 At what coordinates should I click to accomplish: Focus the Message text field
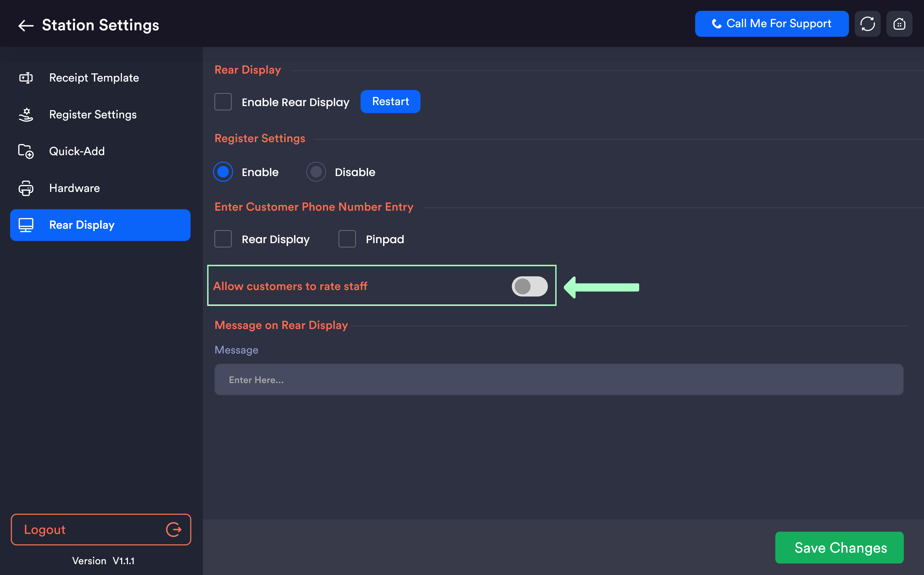558,379
